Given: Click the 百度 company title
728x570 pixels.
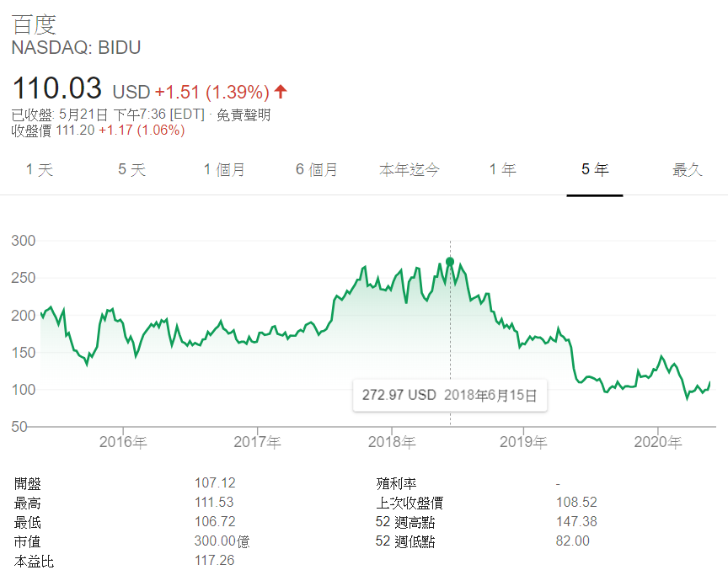Looking at the screenshot, I should click(34, 24).
